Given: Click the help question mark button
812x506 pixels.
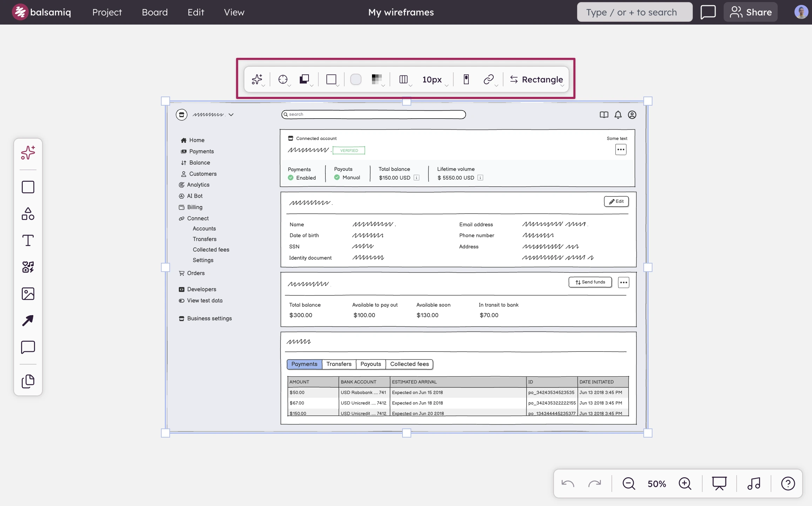Looking at the screenshot, I should coord(788,484).
